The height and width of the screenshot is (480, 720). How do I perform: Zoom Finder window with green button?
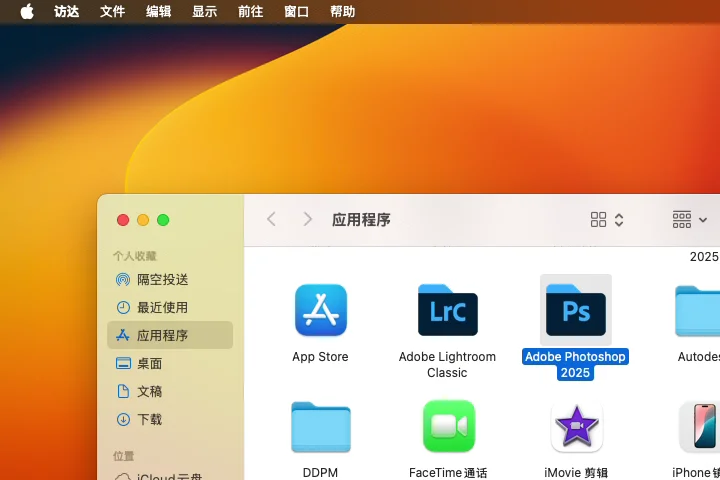[163, 220]
